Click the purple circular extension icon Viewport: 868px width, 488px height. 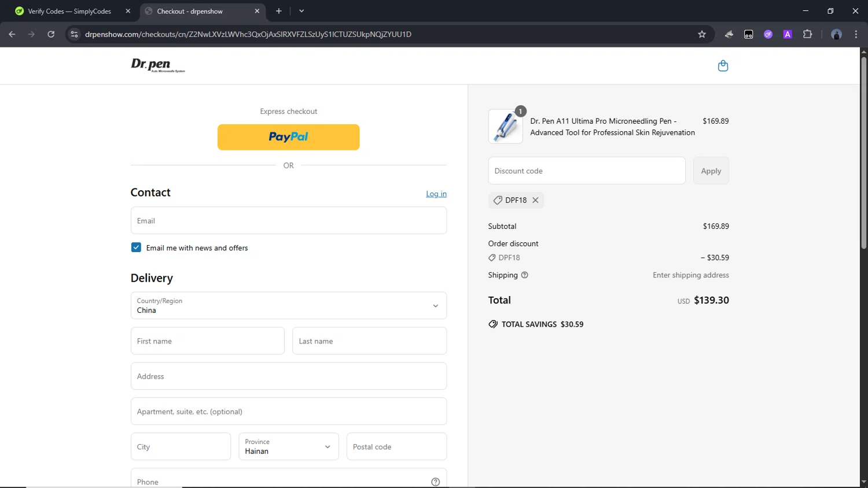click(768, 34)
